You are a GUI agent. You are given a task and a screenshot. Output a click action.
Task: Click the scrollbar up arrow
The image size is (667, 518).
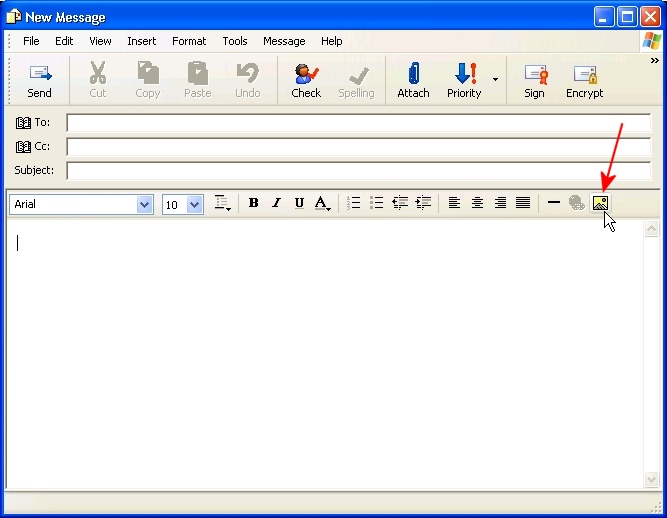coord(651,229)
